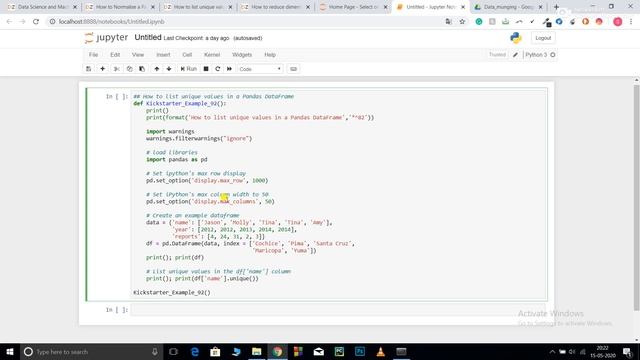Screen dimensions: 640x360
Task: Copy selected cells icon
Action: coord(129,69)
